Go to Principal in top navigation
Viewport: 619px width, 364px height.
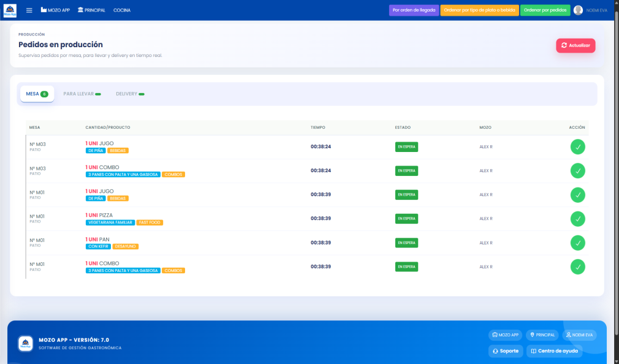tap(91, 10)
